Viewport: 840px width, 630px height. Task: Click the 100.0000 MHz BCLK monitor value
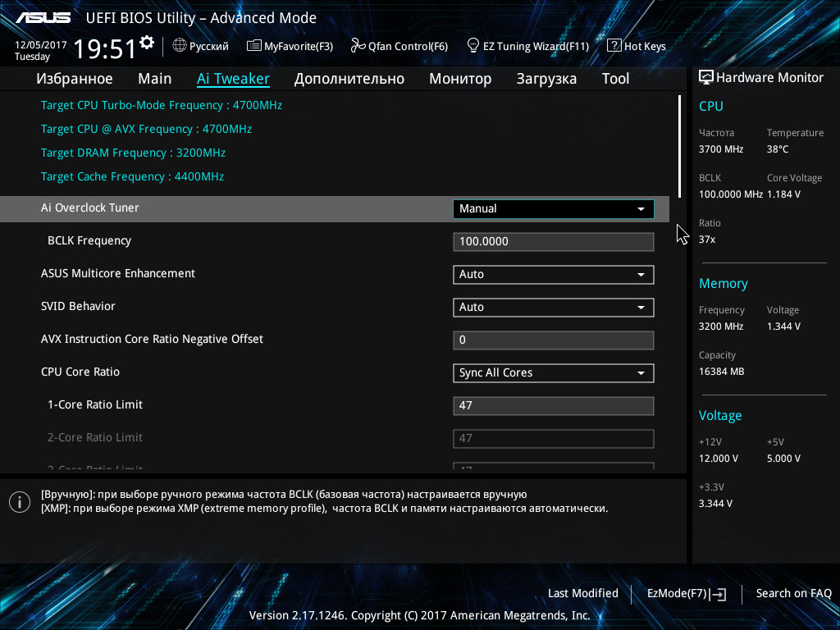731,194
